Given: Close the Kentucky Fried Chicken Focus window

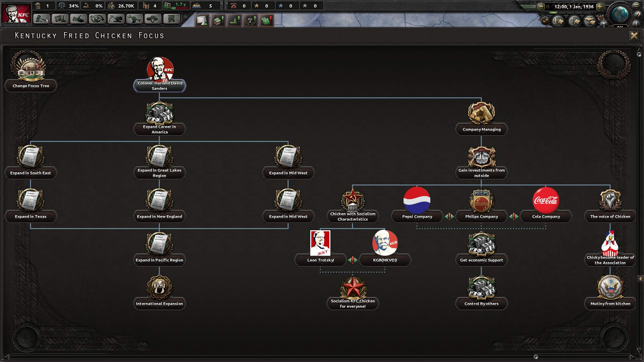Looking at the screenshot, I should (634, 36).
